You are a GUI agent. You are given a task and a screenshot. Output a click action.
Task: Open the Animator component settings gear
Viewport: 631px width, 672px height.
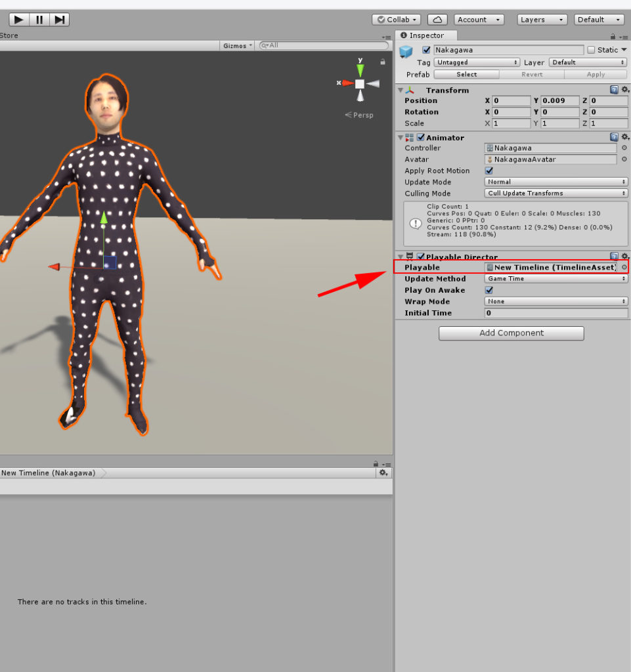pos(624,137)
